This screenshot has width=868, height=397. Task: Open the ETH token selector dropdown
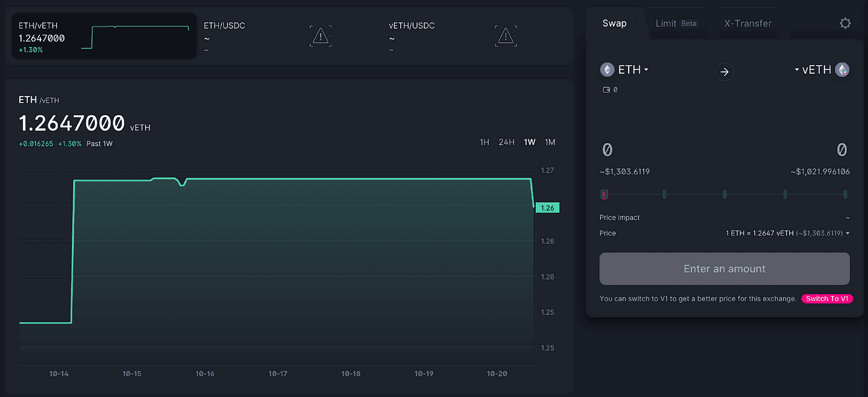(645, 69)
